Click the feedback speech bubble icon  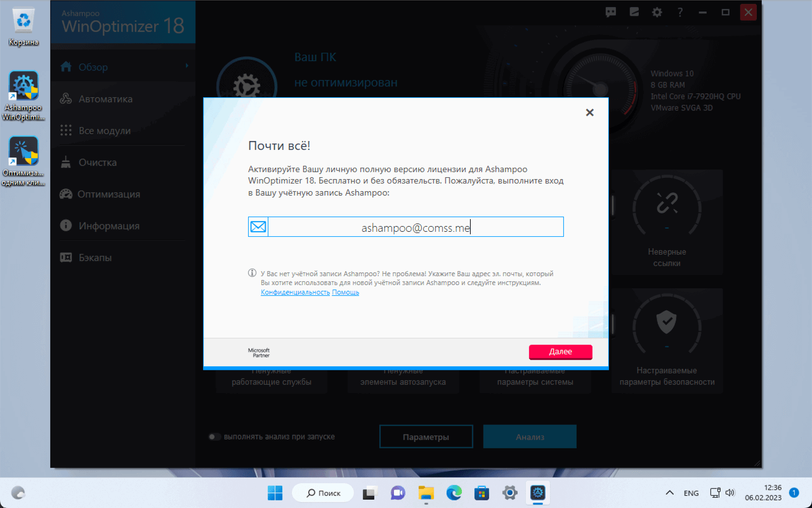611,12
